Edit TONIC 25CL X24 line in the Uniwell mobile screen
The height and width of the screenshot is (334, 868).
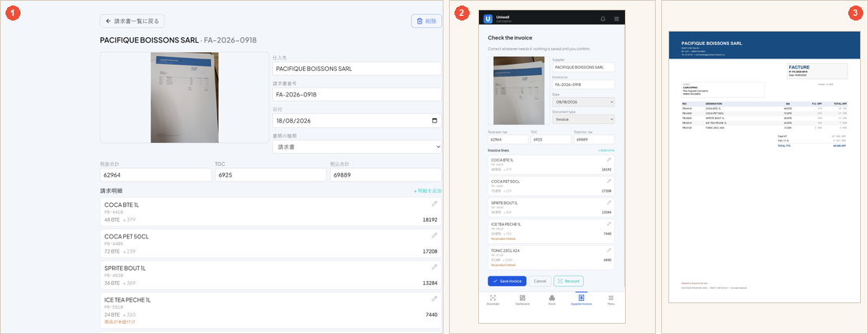[x=609, y=250]
